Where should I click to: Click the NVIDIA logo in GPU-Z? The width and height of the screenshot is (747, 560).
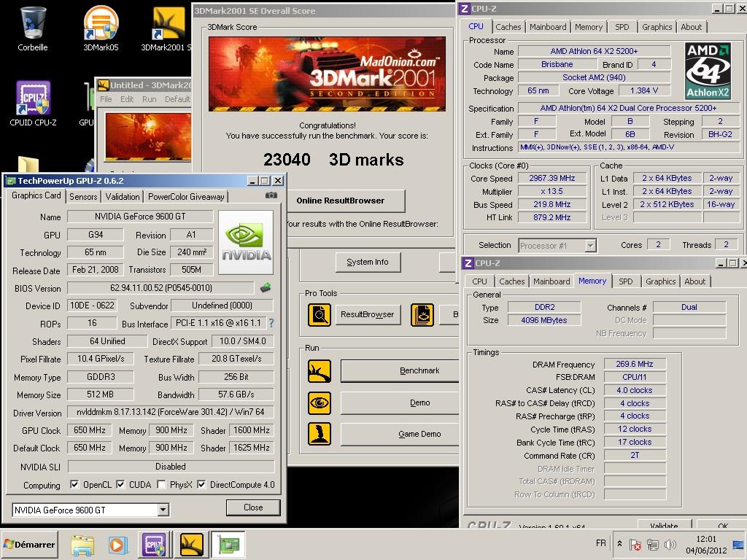246,242
